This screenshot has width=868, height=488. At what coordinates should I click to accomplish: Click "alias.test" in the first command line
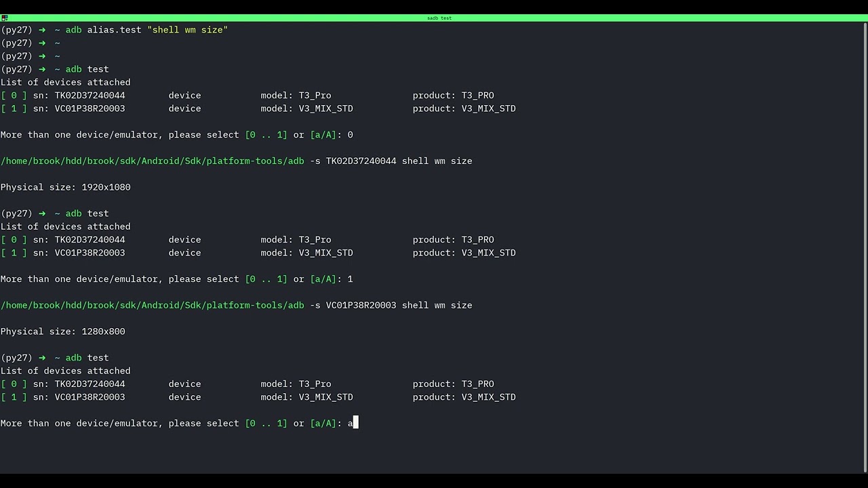tap(114, 30)
